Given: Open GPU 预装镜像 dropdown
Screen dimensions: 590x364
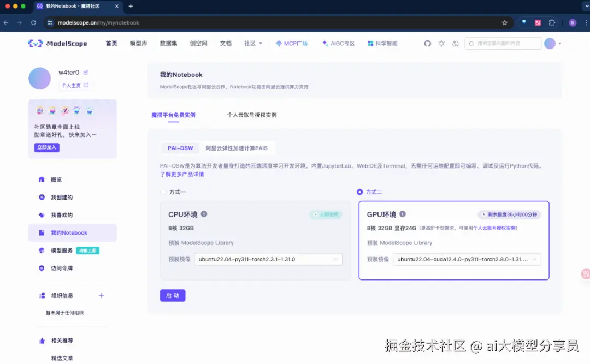Looking at the screenshot, I should click(467, 259).
